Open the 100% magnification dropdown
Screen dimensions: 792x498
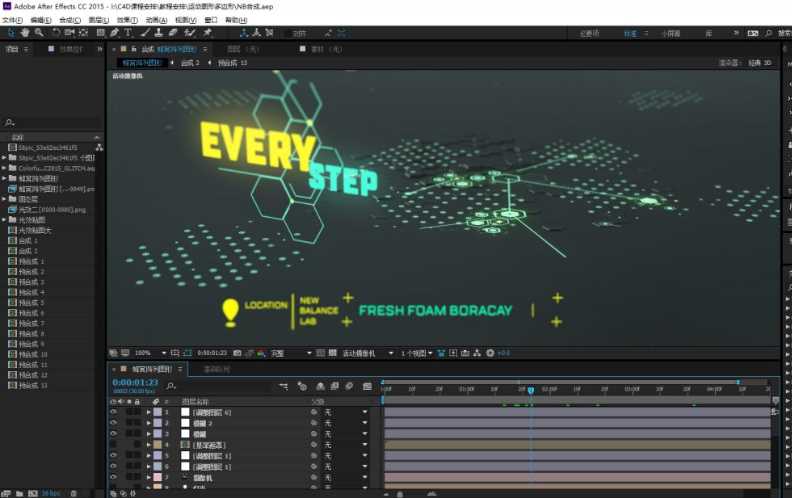click(150, 353)
